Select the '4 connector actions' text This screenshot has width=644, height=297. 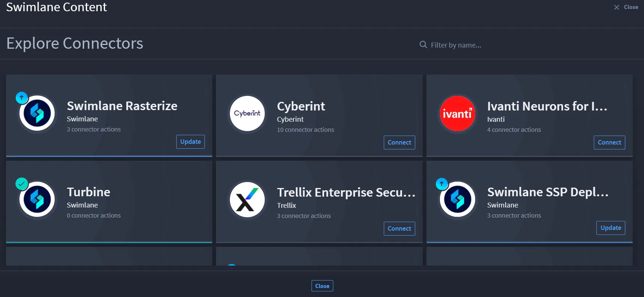(x=514, y=130)
